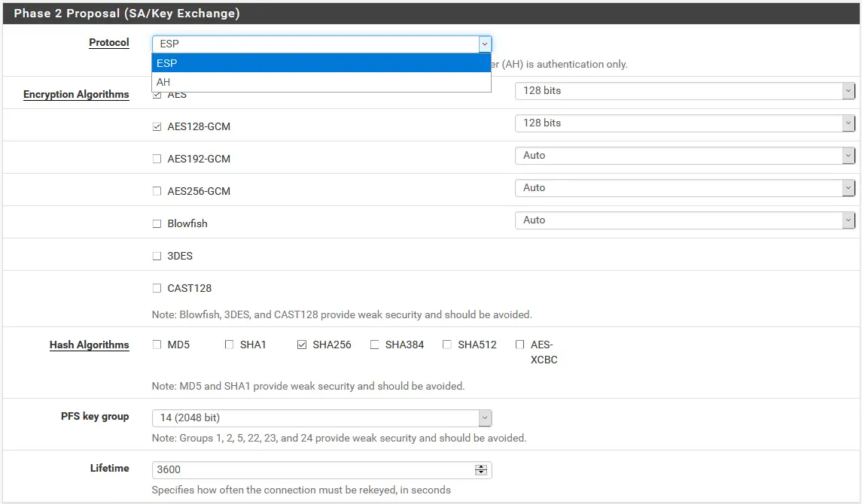The height and width of the screenshot is (504, 862).
Task: Enable SHA512 hash algorithm checkbox
Action: coord(447,345)
